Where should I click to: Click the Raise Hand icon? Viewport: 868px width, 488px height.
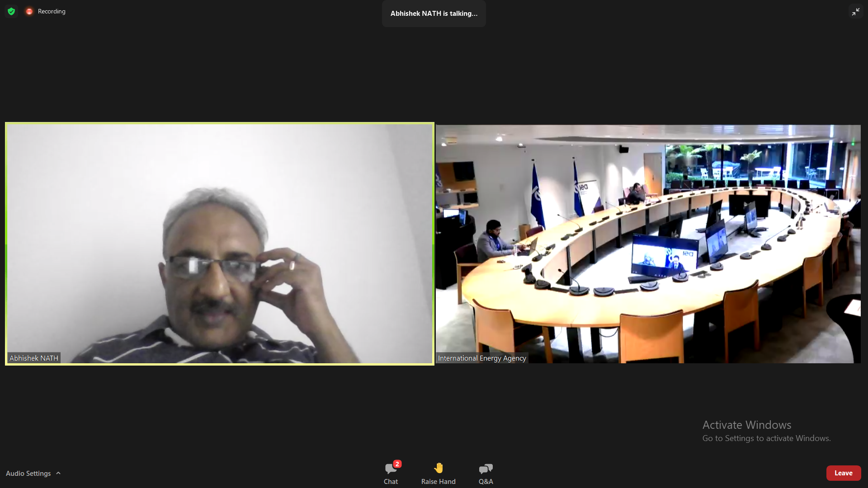click(439, 468)
